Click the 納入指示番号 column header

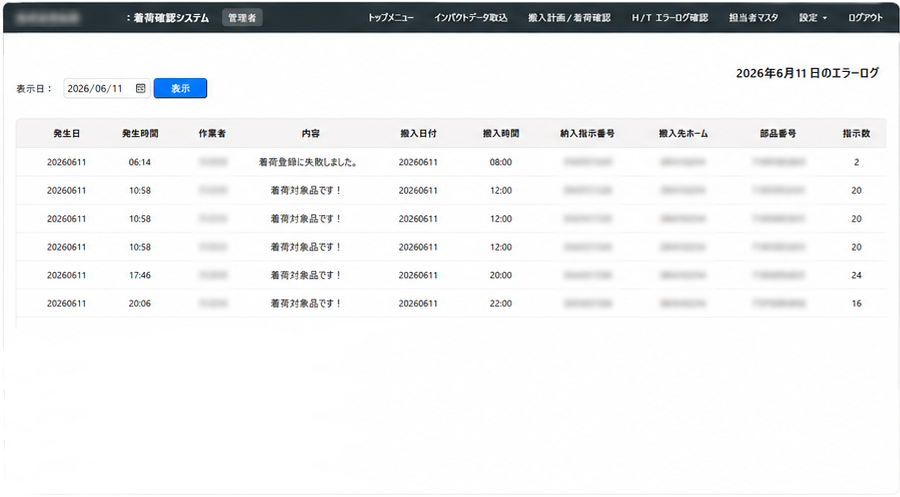pos(588,133)
